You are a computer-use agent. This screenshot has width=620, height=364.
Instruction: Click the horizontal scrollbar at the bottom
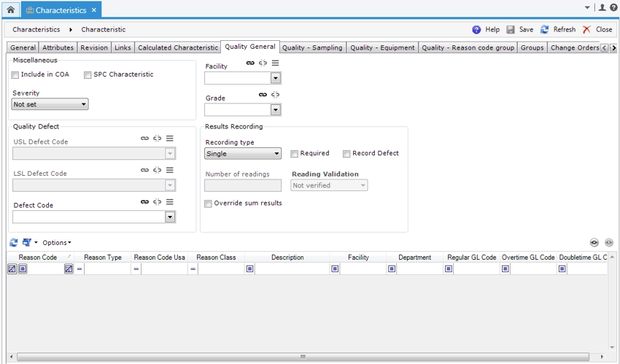point(303,357)
